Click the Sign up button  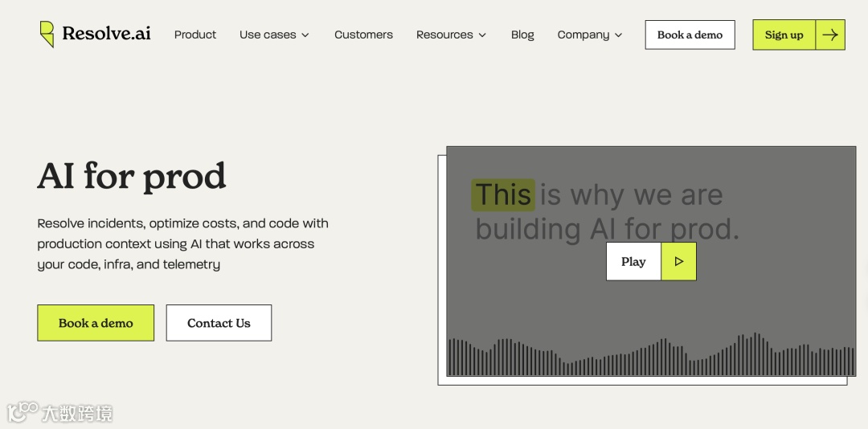coord(784,35)
